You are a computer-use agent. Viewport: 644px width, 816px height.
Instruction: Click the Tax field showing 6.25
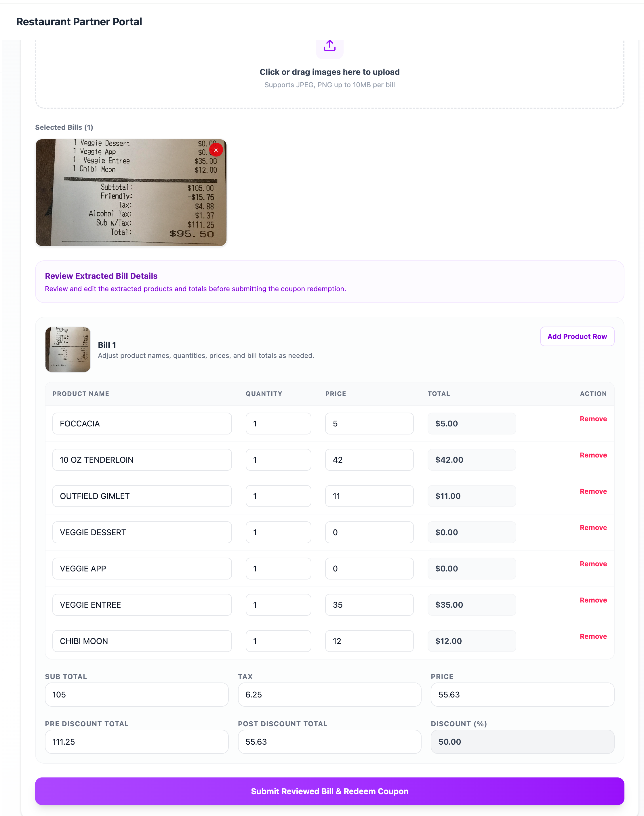(x=329, y=694)
